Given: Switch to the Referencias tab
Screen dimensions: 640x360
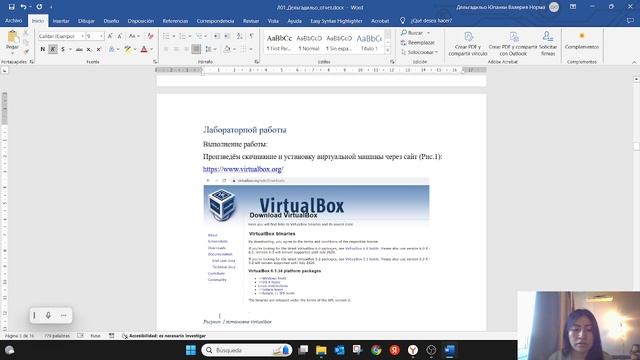Looking at the screenshot, I should tap(175, 21).
